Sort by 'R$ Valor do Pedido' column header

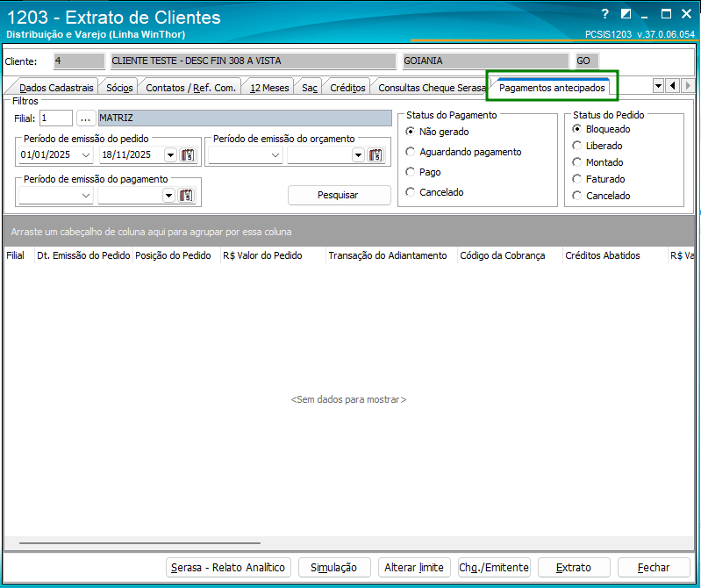pos(273,255)
